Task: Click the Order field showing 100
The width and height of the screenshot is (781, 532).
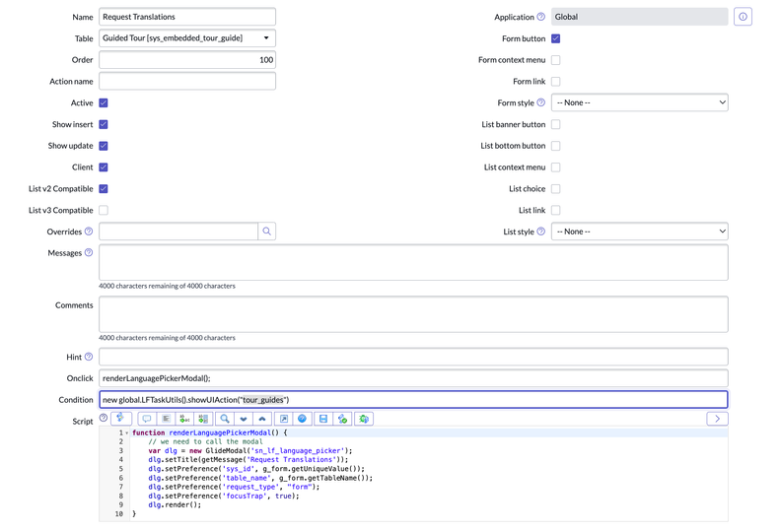Action: coord(187,60)
